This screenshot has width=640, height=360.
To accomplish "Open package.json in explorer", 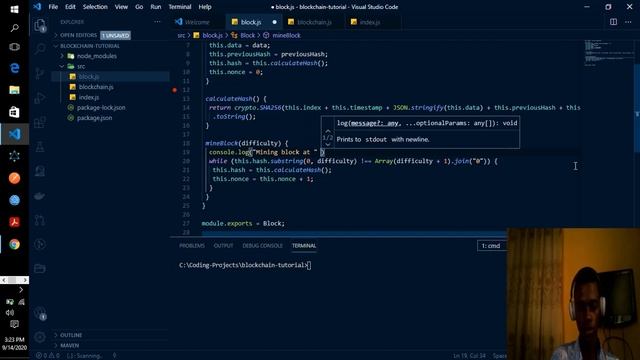I will [x=94, y=118].
